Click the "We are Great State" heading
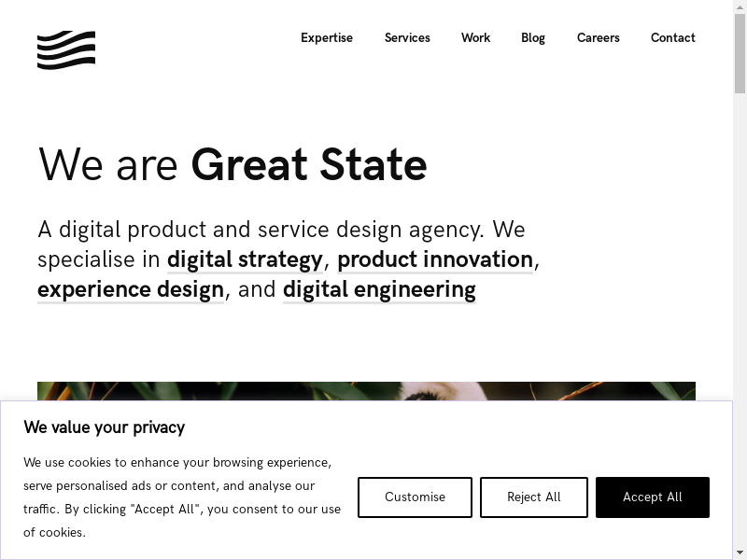 tap(233, 165)
